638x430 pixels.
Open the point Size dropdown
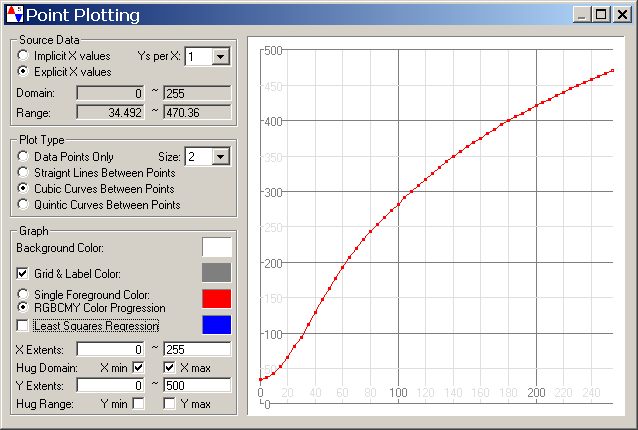pyautogui.click(x=221, y=156)
